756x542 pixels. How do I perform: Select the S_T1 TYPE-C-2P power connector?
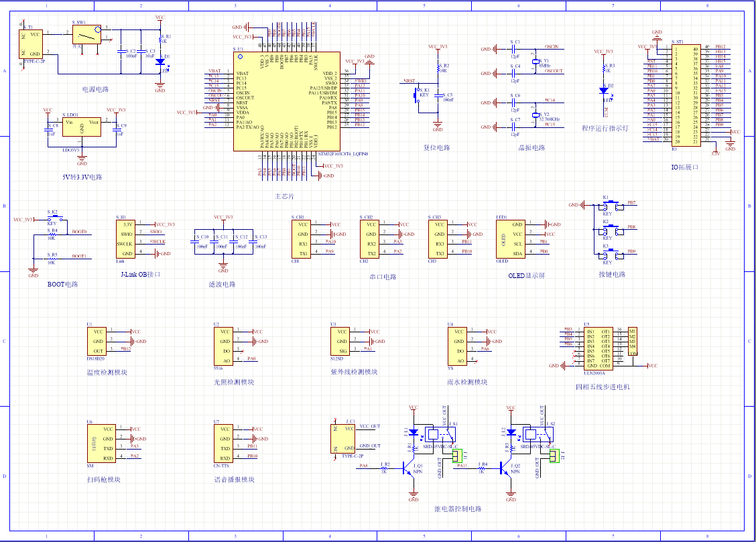pyautogui.click(x=31, y=44)
